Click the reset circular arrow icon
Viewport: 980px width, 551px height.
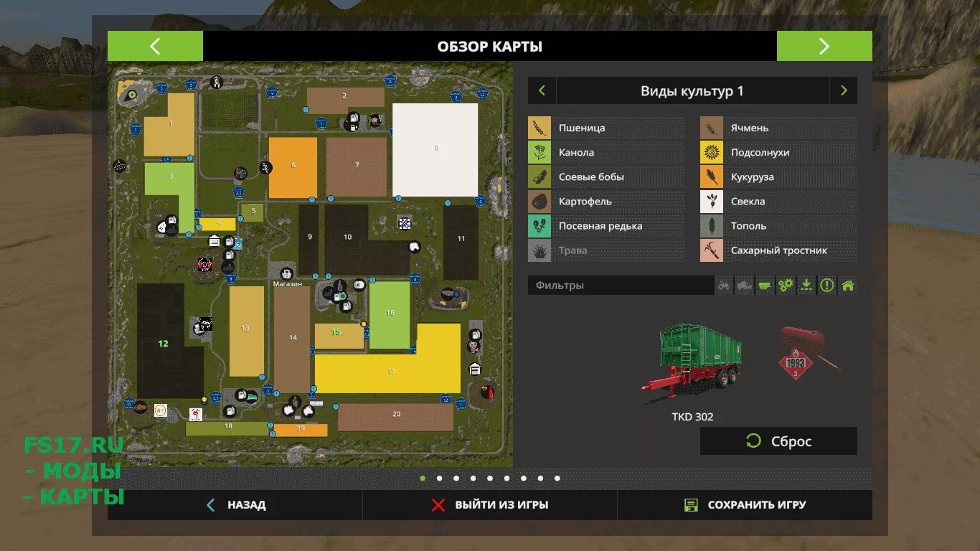(x=753, y=441)
